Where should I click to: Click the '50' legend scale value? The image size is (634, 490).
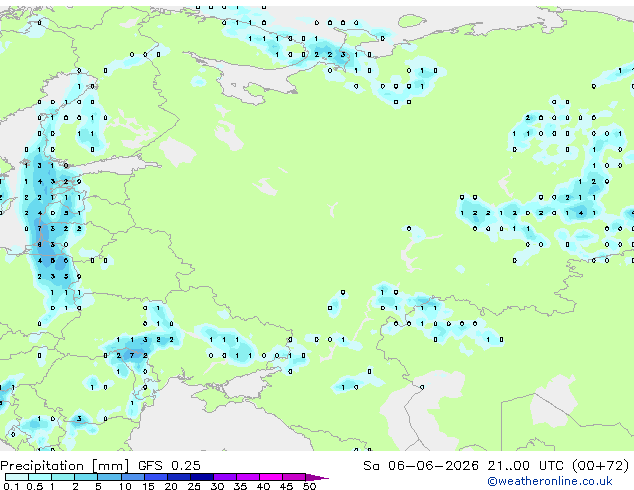point(309,486)
